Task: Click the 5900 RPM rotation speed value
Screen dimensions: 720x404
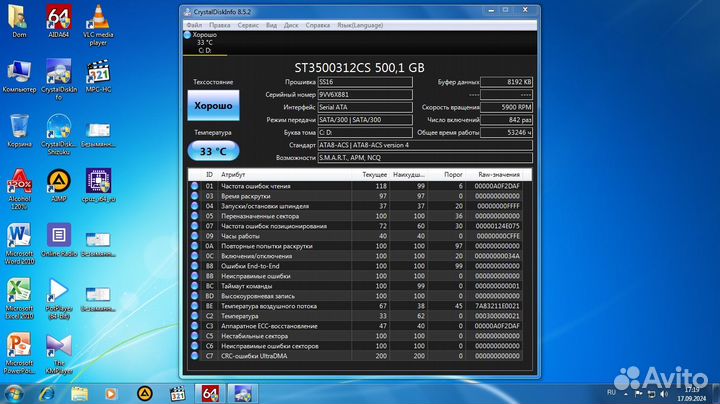Action: pyautogui.click(x=506, y=107)
